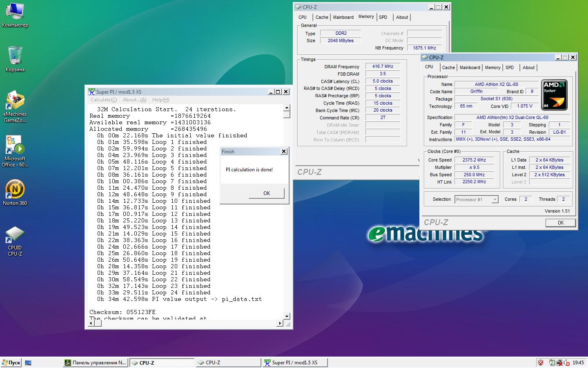Click the power plug battery tray icon

[x=552, y=363]
